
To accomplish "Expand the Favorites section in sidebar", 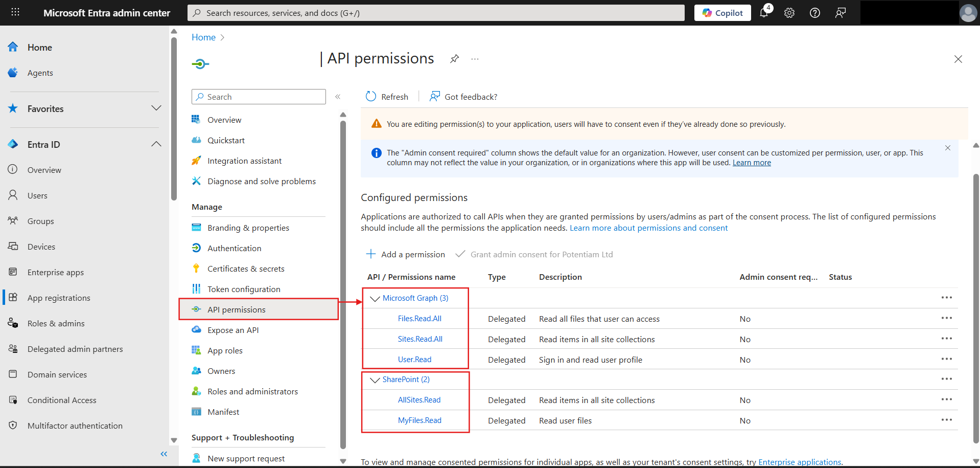I will 156,108.
